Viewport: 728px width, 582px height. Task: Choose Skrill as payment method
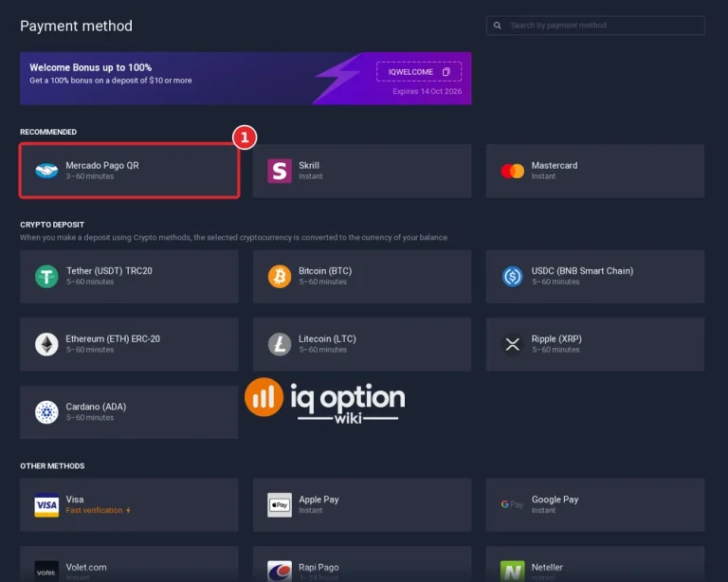362,171
